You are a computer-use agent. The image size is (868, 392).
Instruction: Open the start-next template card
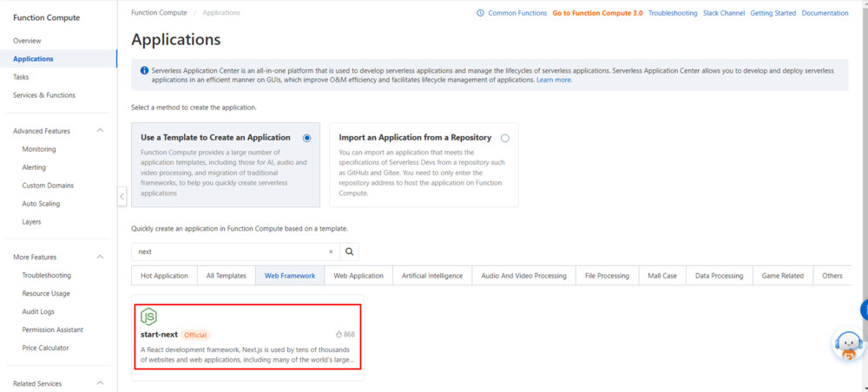247,336
